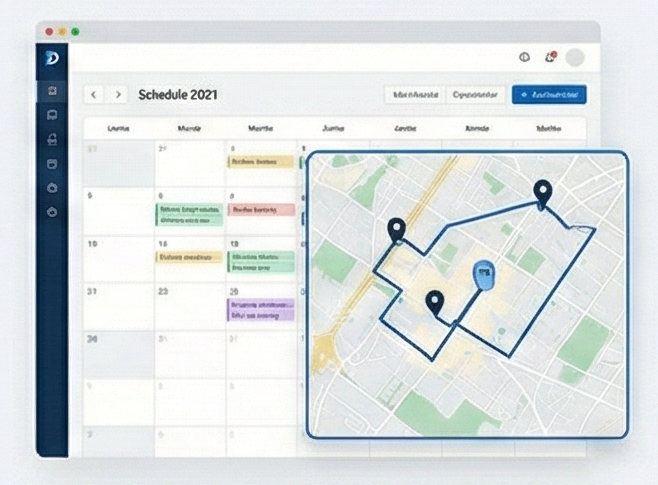Open the purple calendar event
658x485 pixels.
click(x=260, y=309)
